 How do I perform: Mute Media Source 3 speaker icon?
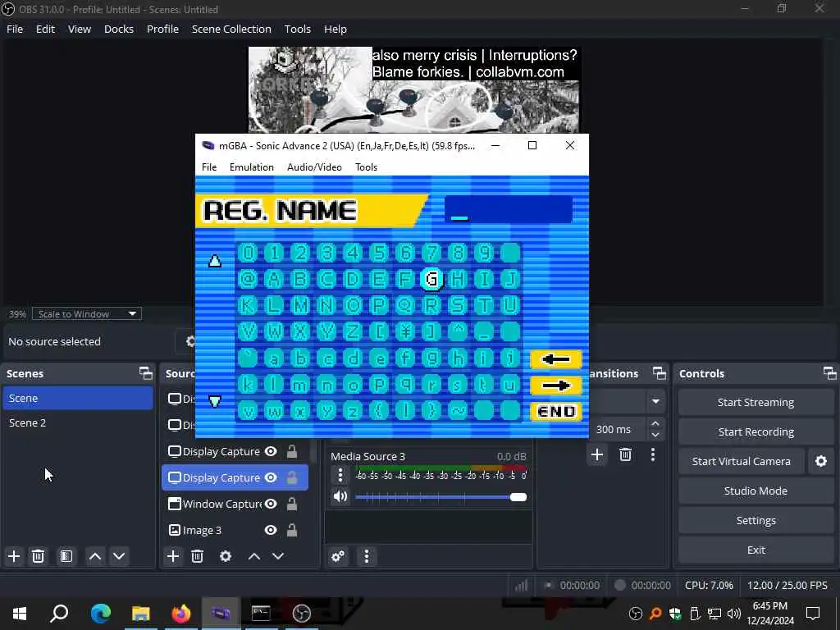pos(340,496)
